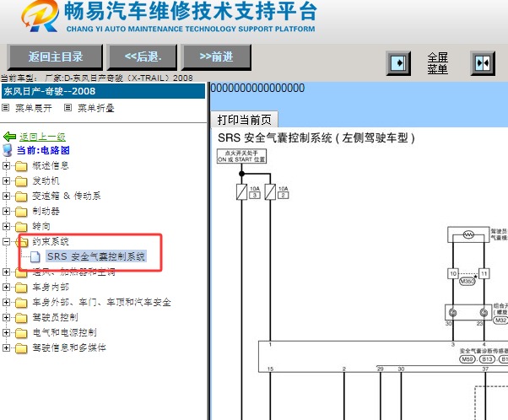Click the 驾驶员控制 folder icon
This screenshot has width=508, height=420.
(x=21, y=318)
